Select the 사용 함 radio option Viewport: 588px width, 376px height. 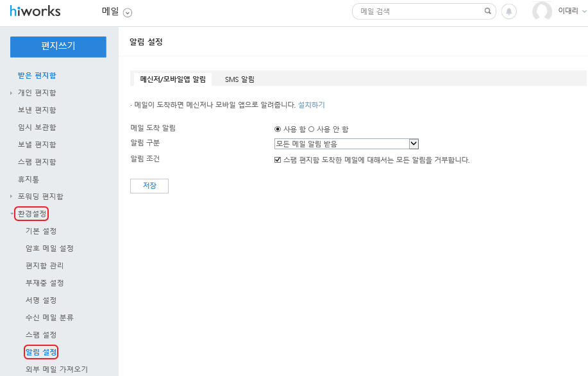click(278, 129)
